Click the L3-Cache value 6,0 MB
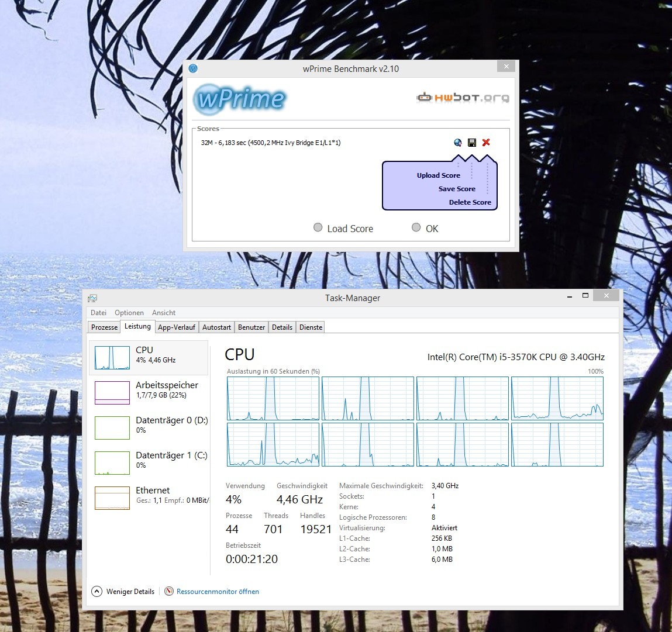The image size is (672, 632). point(442,559)
